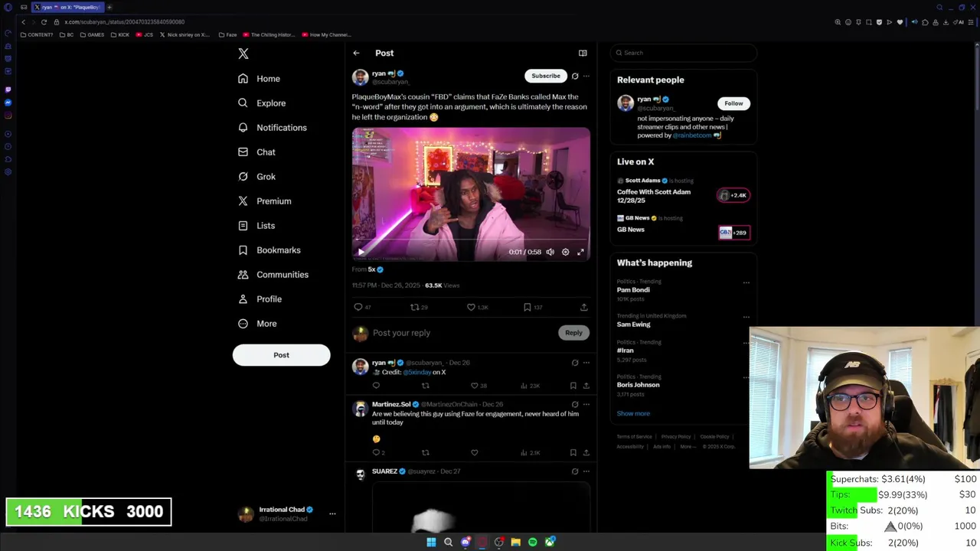Click the X Search field
Screen dimensions: 980x551
[x=684, y=53]
